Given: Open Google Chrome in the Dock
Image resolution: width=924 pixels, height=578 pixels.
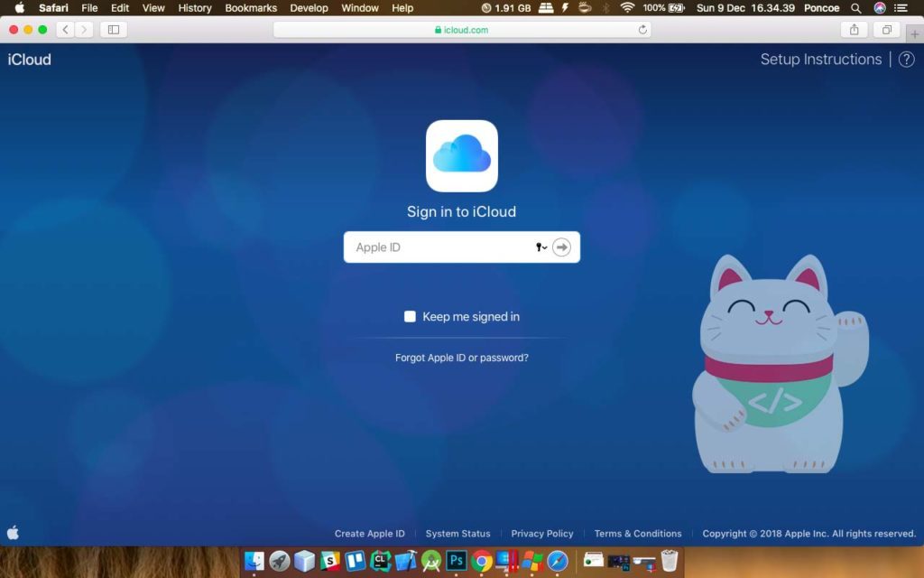Looking at the screenshot, I should 482,561.
